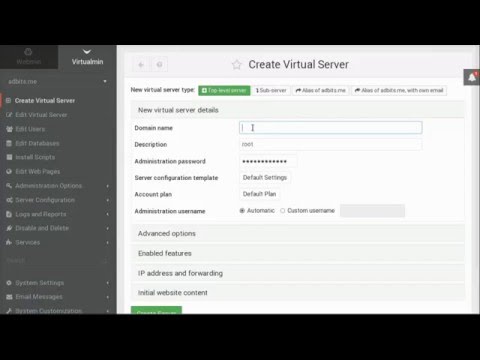Open Edit Databases in sidebar

(x=37, y=143)
